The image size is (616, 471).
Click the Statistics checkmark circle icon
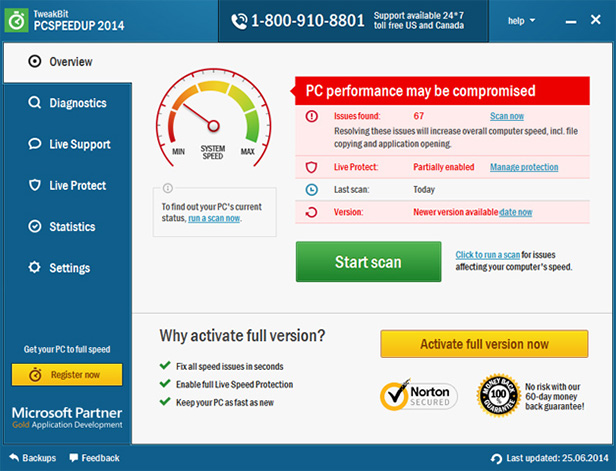point(35,226)
